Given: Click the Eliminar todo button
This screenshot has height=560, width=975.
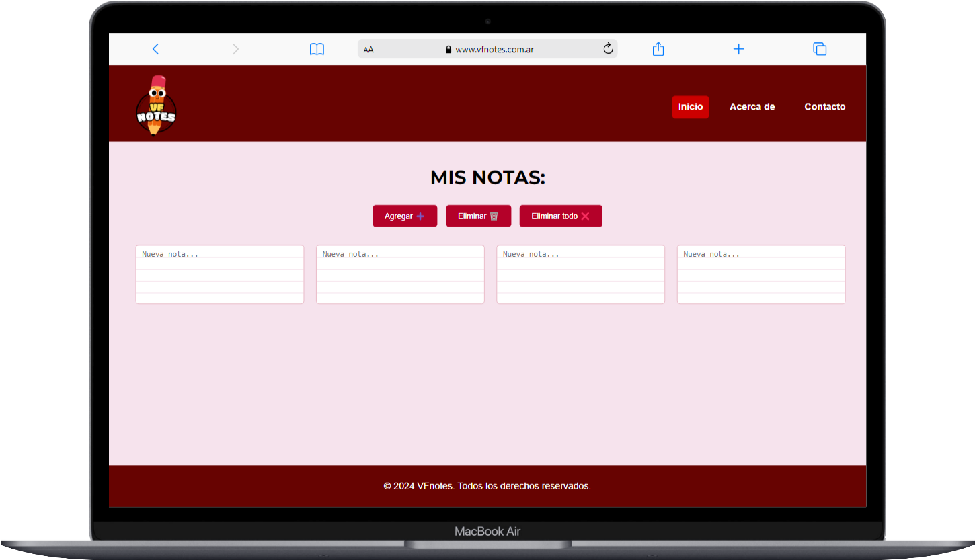Looking at the screenshot, I should [561, 216].
